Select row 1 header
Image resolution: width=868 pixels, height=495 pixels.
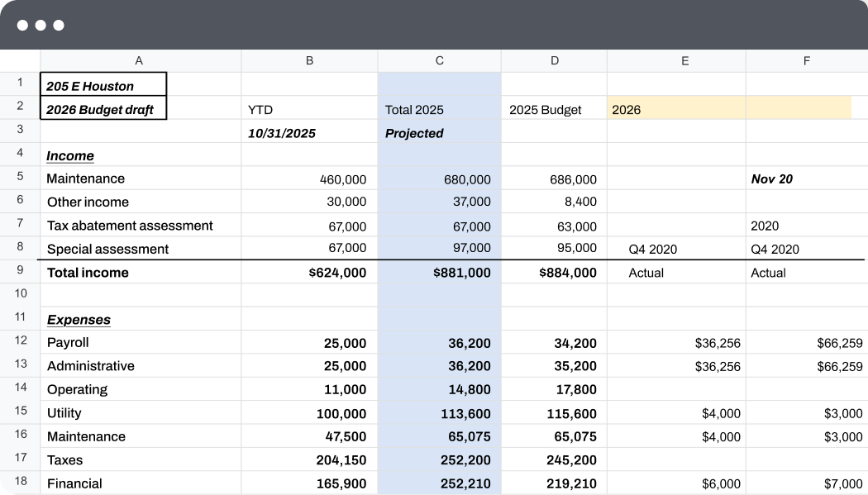pyautogui.click(x=20, y=83)
